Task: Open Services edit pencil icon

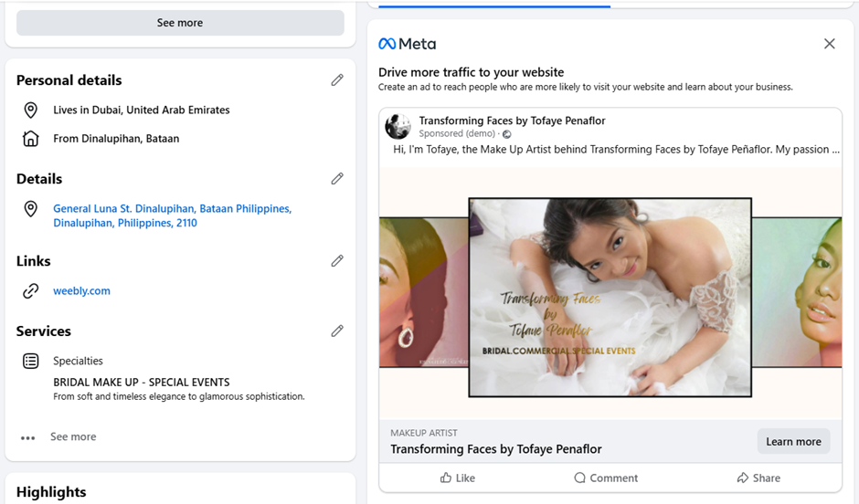Action: [x=337, y=331]
